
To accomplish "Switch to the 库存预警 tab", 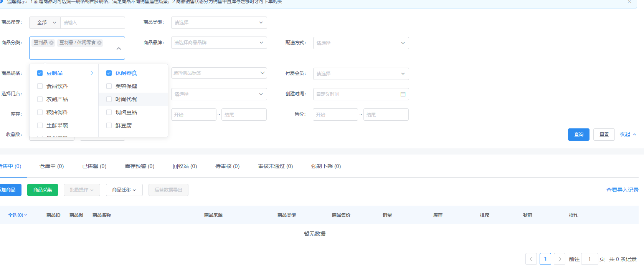I will [x=139, y=166].
